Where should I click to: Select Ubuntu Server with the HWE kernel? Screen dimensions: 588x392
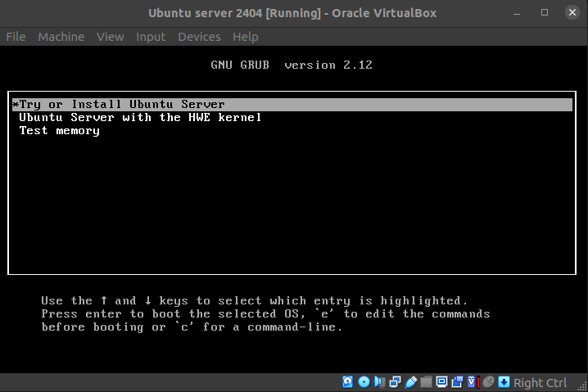[140, 118]
